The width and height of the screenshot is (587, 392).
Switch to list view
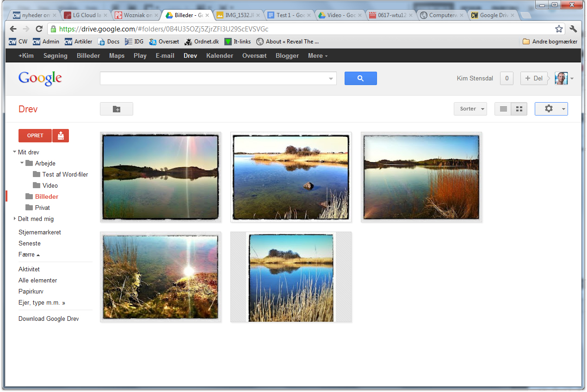coord(503,109)
